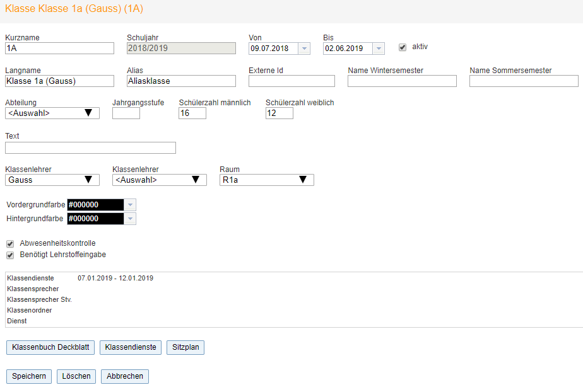This screenshot has width=583, height=392.
Task: Toggle Benötigt Lehrstoffeingabe checkbox
Action: click(10, 255)
